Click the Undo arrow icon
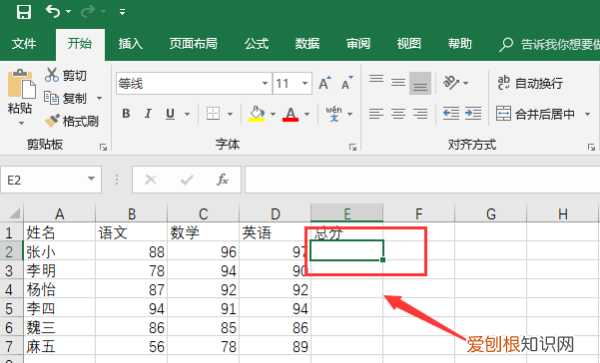Image resolution: width=600 pixels, height=363 pixels. tap(52, 11)
